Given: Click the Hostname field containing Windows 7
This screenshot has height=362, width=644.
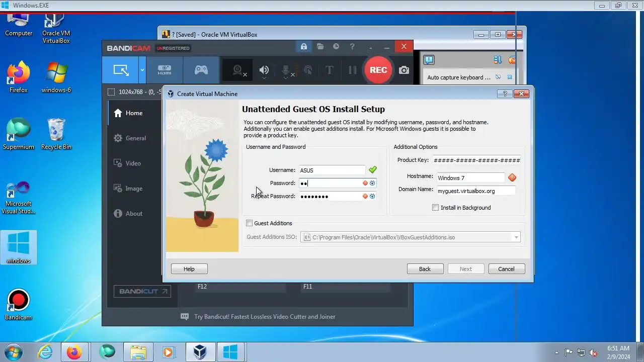Looking at the screenshot, I should pyautogui.click(x=470, y=177).
